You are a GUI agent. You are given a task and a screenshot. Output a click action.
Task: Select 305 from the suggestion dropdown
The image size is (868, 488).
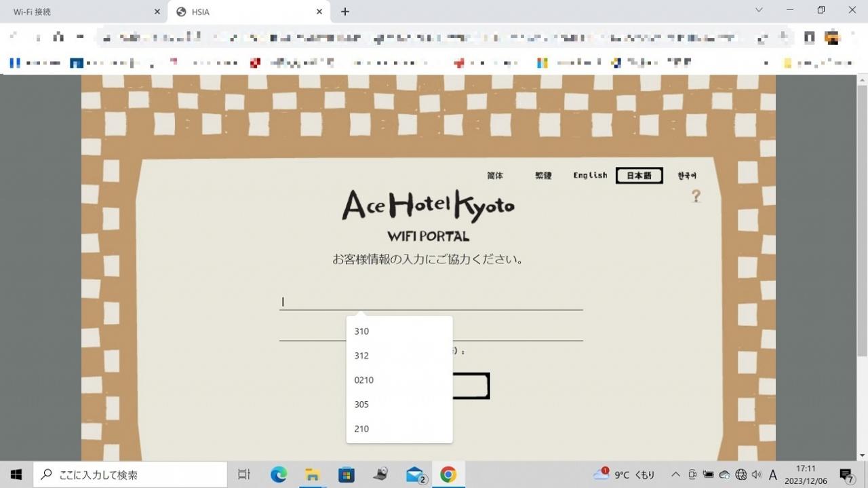(x=361, y=405)
